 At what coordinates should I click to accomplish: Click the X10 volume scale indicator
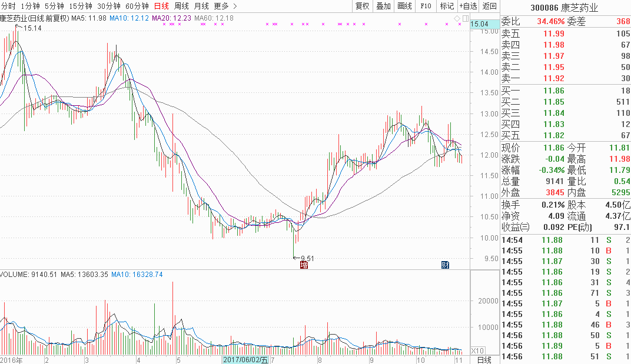(463, 351)
